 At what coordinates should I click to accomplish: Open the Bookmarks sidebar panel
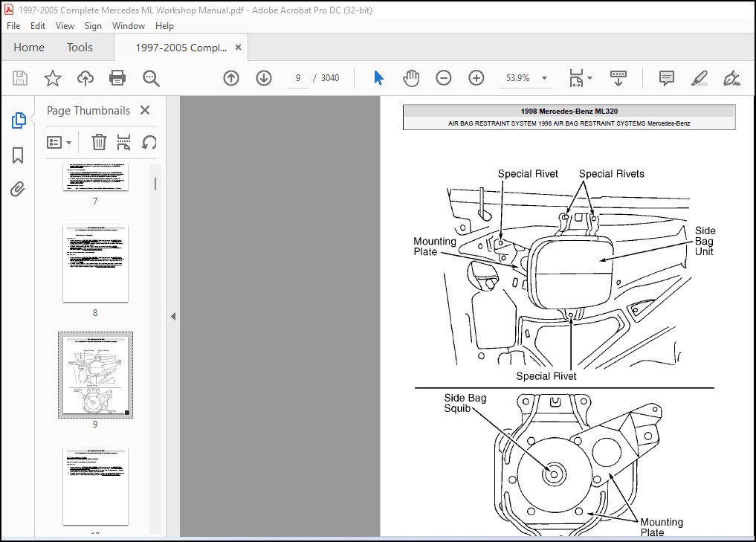18,155
